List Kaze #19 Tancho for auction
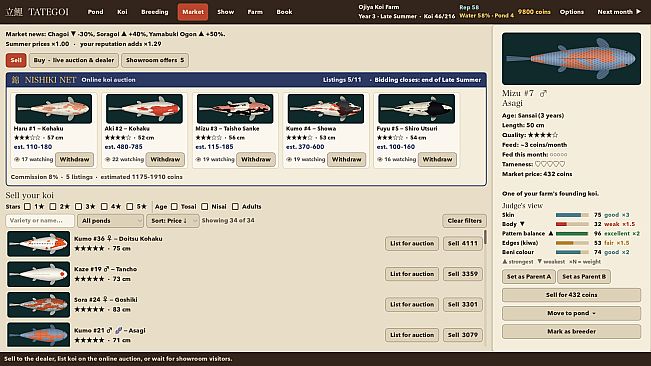The height and width of the screenshot is (366, 651). (412, 274)
